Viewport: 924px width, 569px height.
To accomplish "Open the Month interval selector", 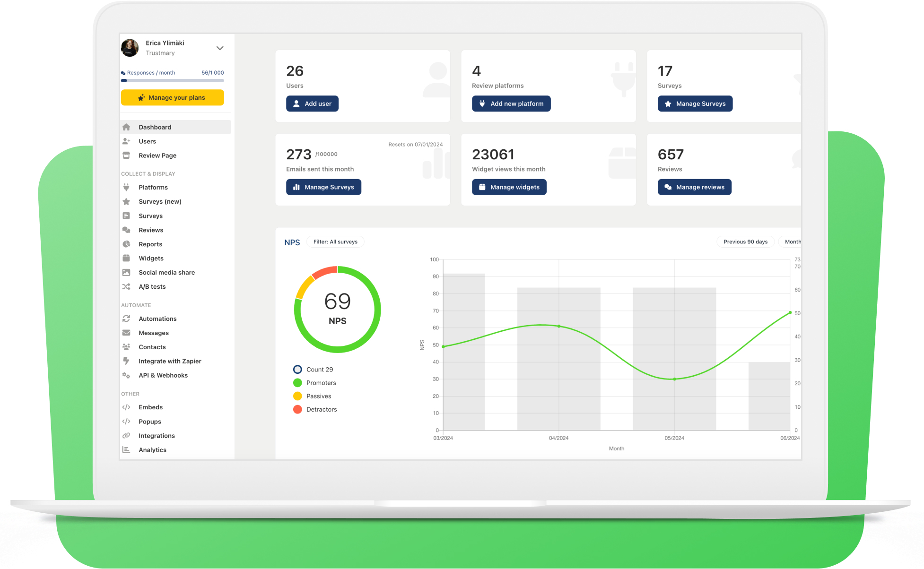I will pos(794,241).
